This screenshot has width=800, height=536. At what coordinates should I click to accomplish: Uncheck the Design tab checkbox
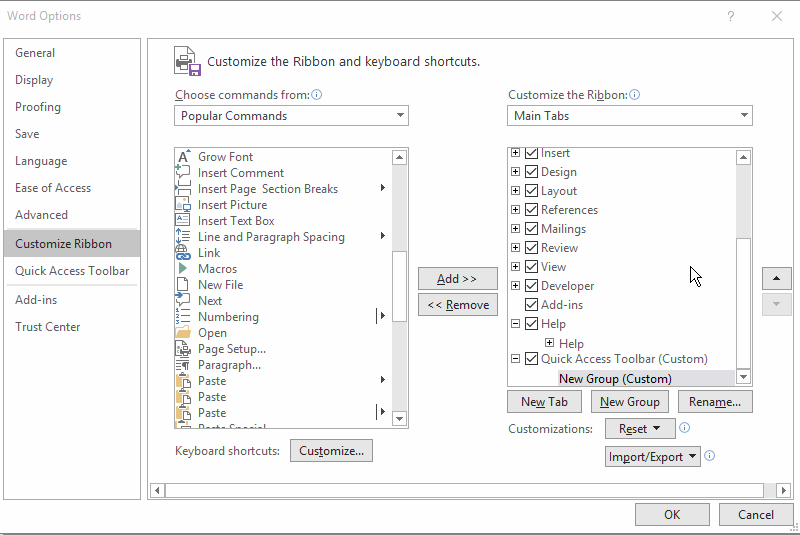click(x=531, y=172)
